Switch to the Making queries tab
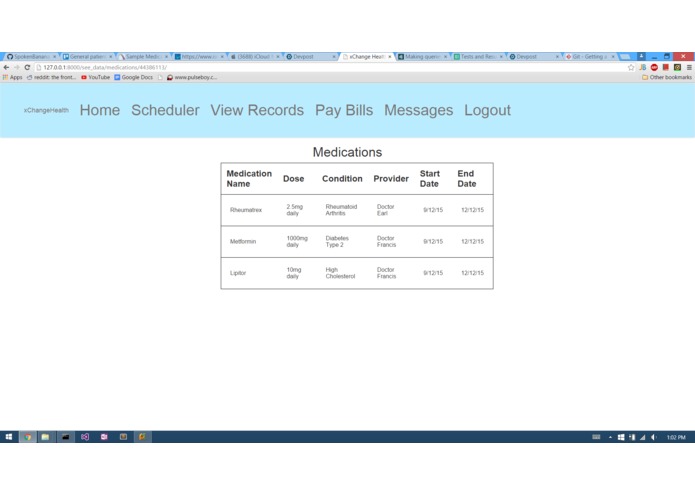Image resolution: width=695 pixels, height=494 pixels. (422, 57)
